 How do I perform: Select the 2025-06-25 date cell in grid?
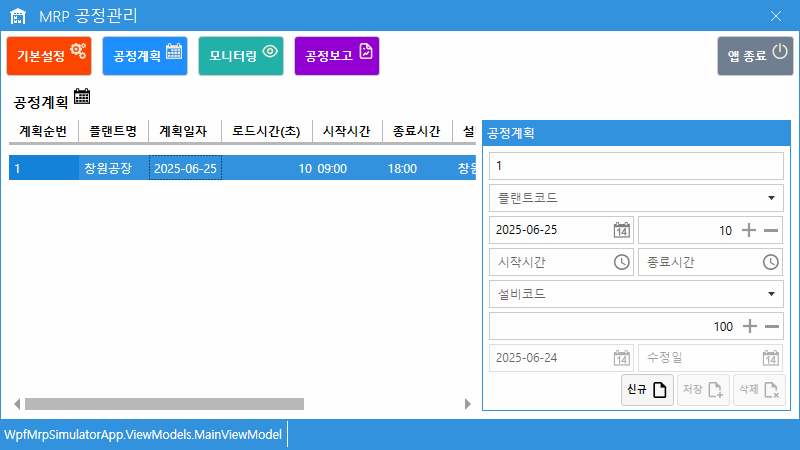[x=185, y=168]
